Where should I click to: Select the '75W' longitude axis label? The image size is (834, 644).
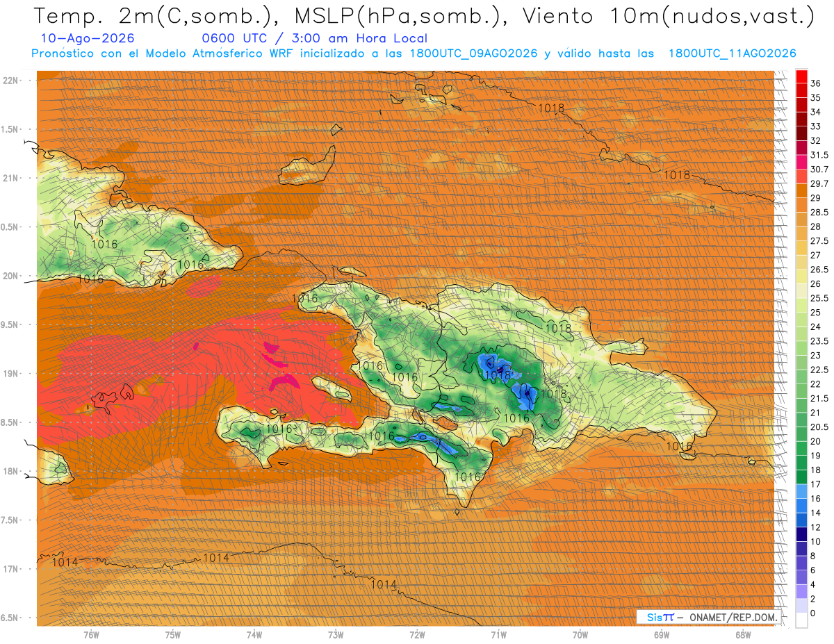tap(173, 636)
